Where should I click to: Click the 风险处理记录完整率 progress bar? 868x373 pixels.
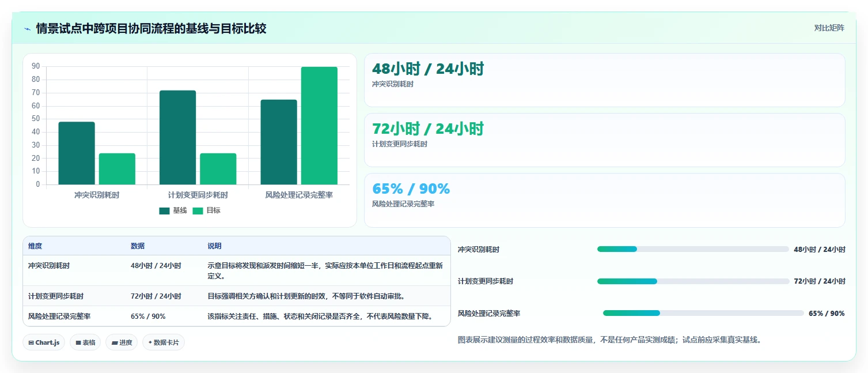coord(703,313)
